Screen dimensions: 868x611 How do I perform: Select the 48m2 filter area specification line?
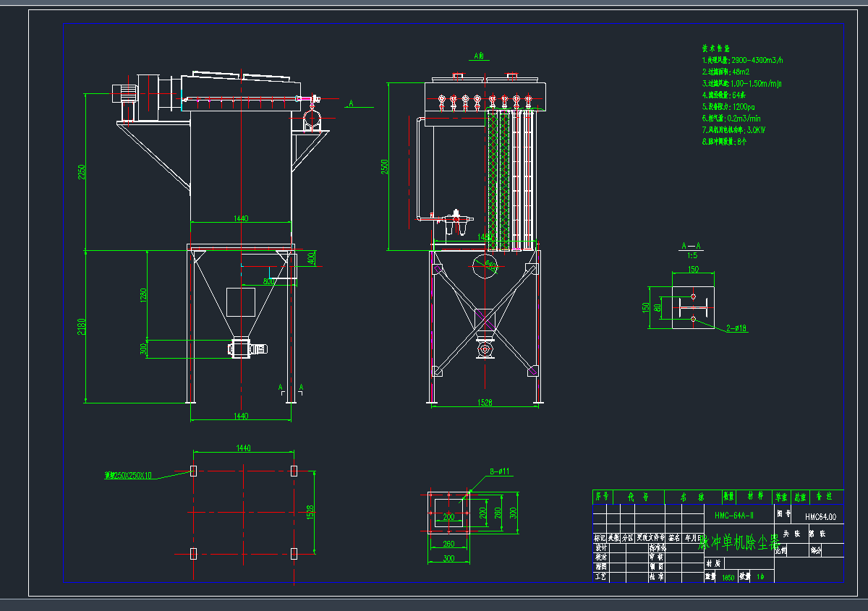point(726,72)
